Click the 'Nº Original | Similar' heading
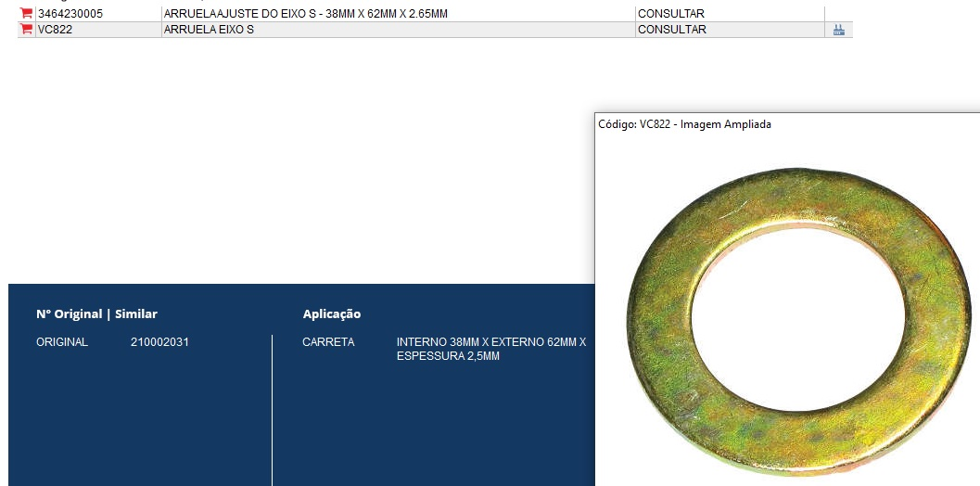 click(x=96, y=314)
